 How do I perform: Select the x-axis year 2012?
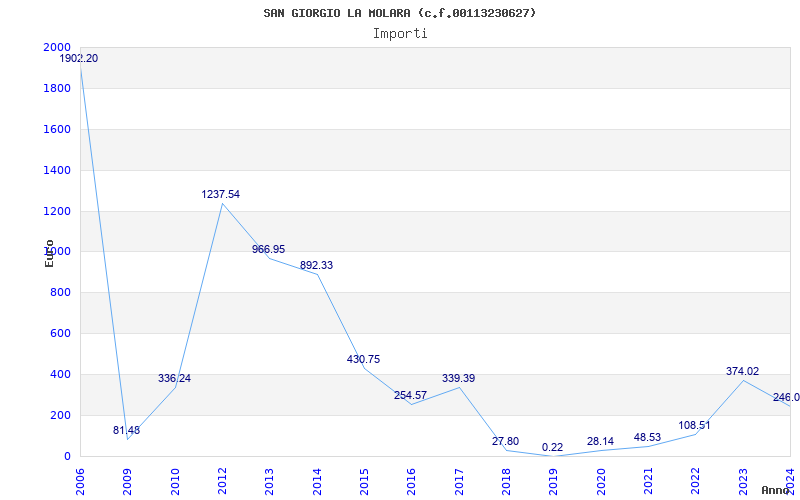coord(222,482)
